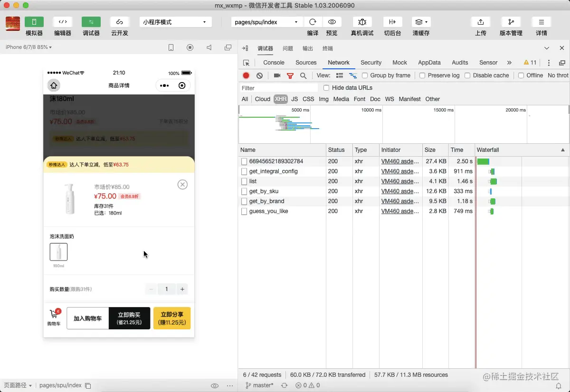Sort requests by the Waterfall column

coord(522,150)
